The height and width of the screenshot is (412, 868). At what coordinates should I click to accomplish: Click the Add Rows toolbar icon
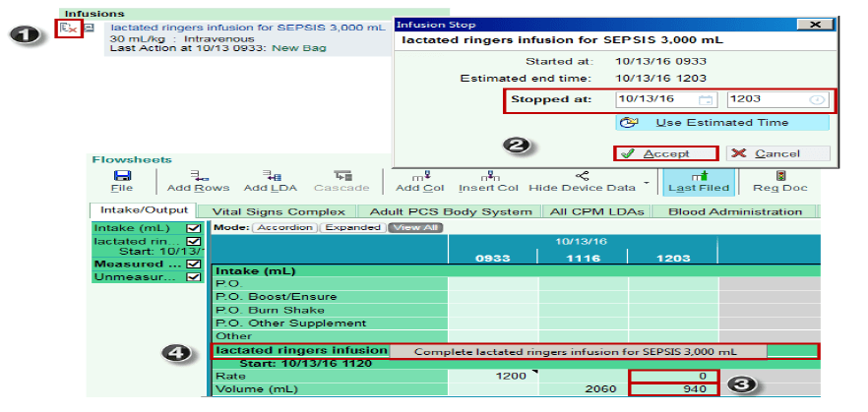click(198, 176)
